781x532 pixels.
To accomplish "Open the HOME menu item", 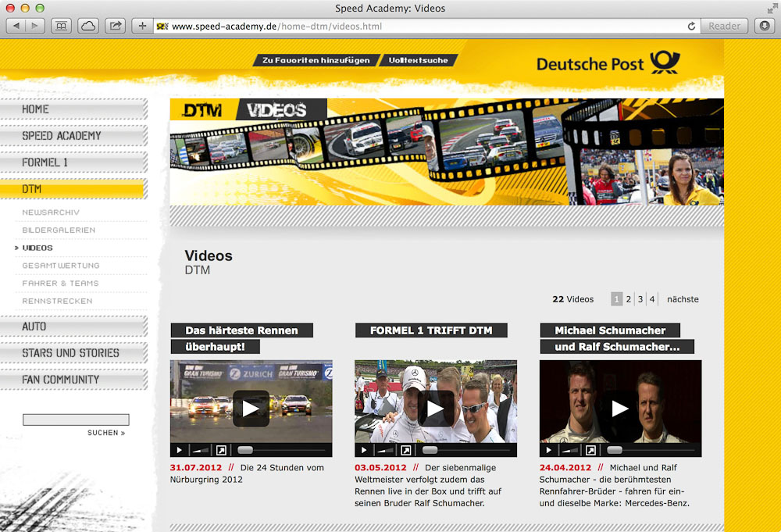I will coord(73,109).
